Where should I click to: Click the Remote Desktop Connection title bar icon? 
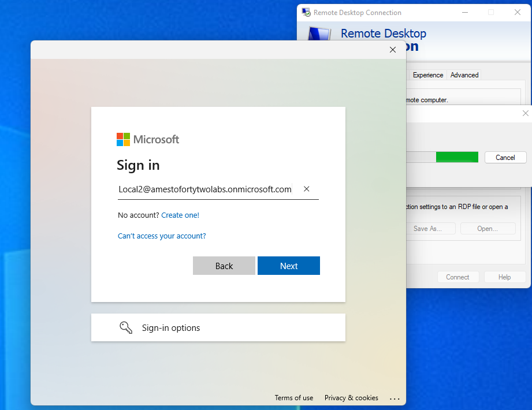(x=306, y=12)
